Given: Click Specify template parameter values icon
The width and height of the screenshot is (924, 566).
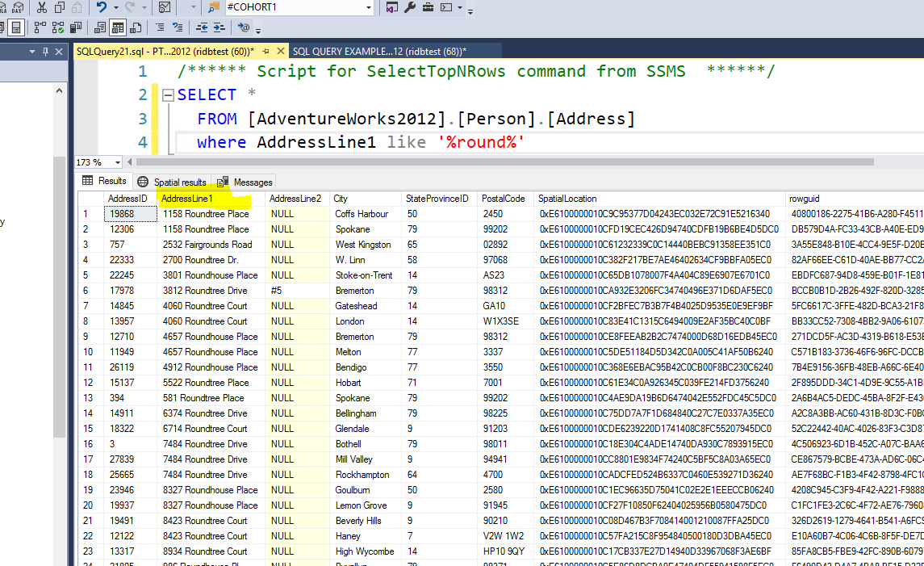Looking at the screenshot, I should point(244,27).
